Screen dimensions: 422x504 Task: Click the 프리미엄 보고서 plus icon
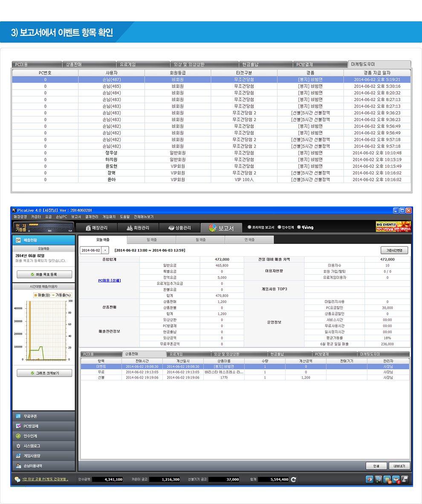249,227
